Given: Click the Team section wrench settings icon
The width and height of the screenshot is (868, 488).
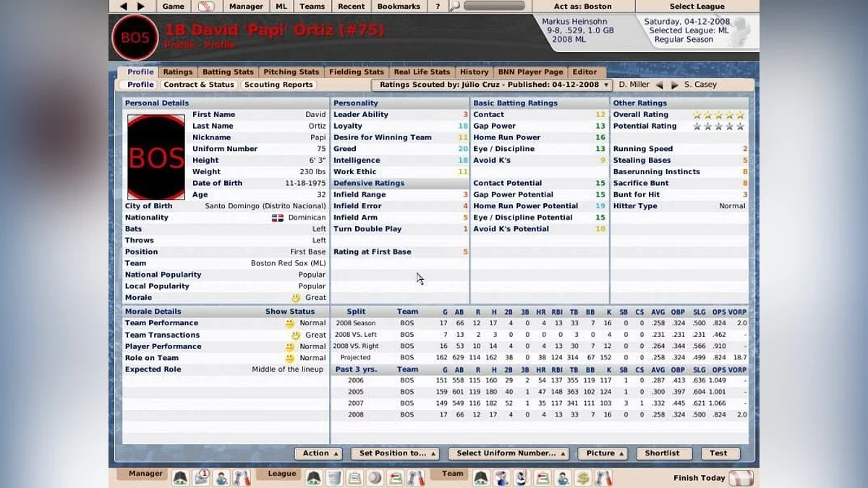Looking at the screenshot, I should click(603, 478).
